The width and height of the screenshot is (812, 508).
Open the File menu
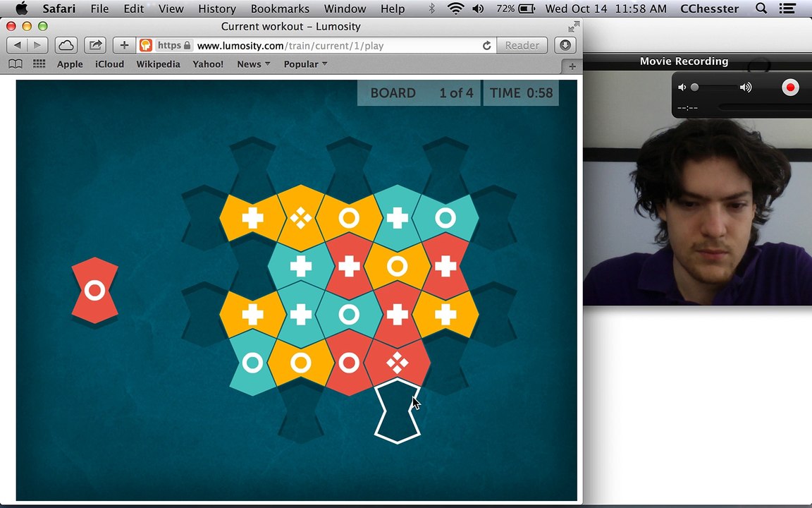pos(99,8)
